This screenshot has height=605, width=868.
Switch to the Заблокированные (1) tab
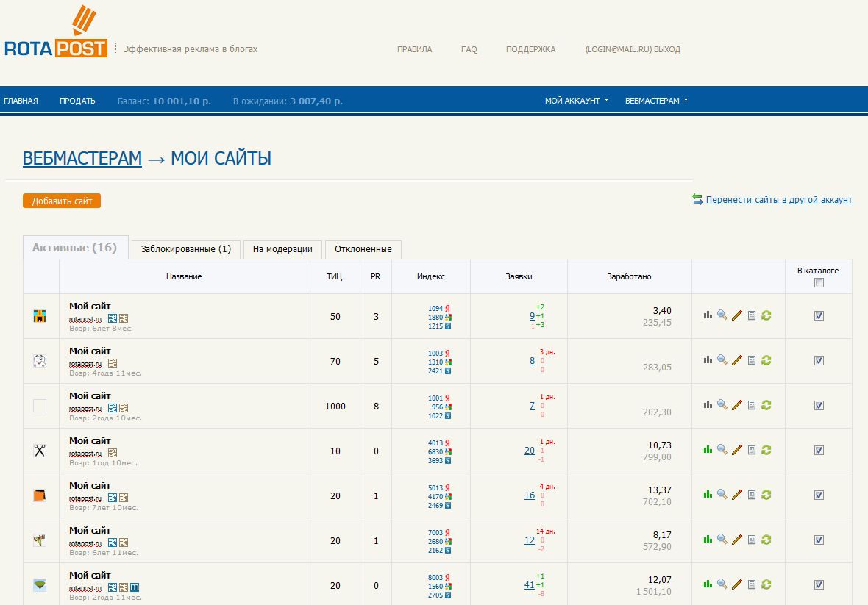click(185, 249)
